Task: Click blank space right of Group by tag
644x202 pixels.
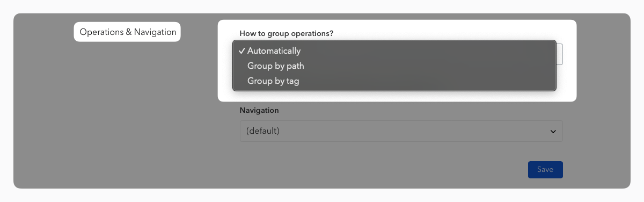Action: [429, 81]
